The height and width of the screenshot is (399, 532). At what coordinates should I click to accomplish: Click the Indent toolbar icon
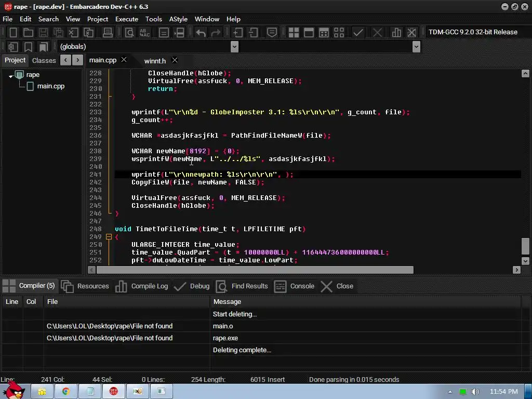pos(238,33)
